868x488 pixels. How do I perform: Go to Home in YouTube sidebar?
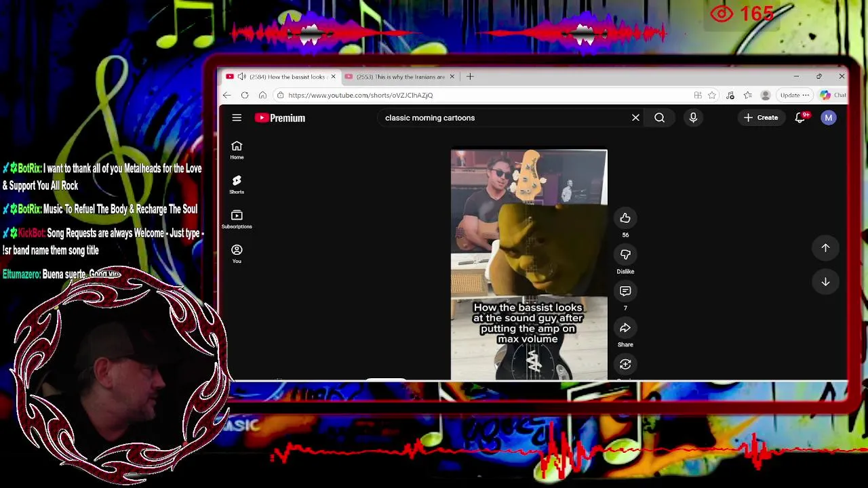(237, 150)
